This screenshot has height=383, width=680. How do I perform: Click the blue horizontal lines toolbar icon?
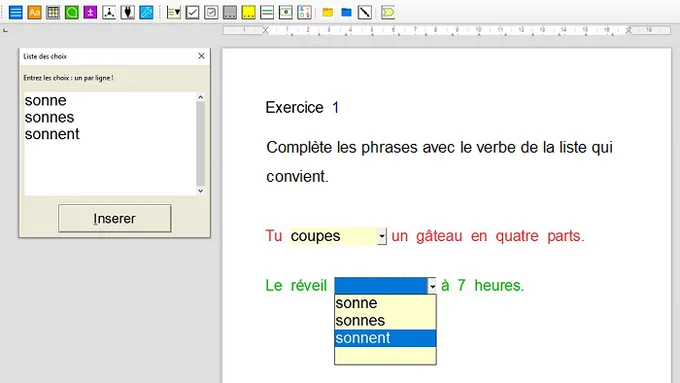coord(16,13)
